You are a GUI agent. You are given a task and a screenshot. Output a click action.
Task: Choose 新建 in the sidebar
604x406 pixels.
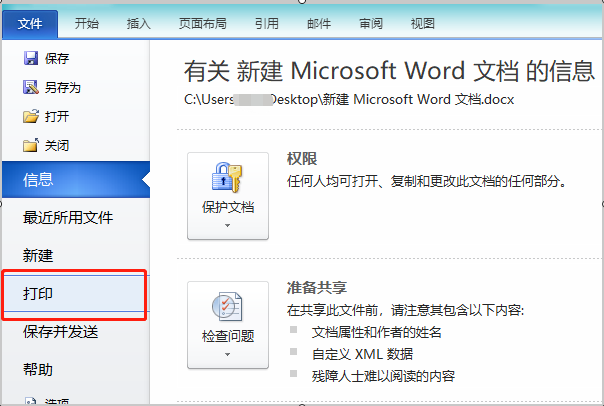click(38, 256)
